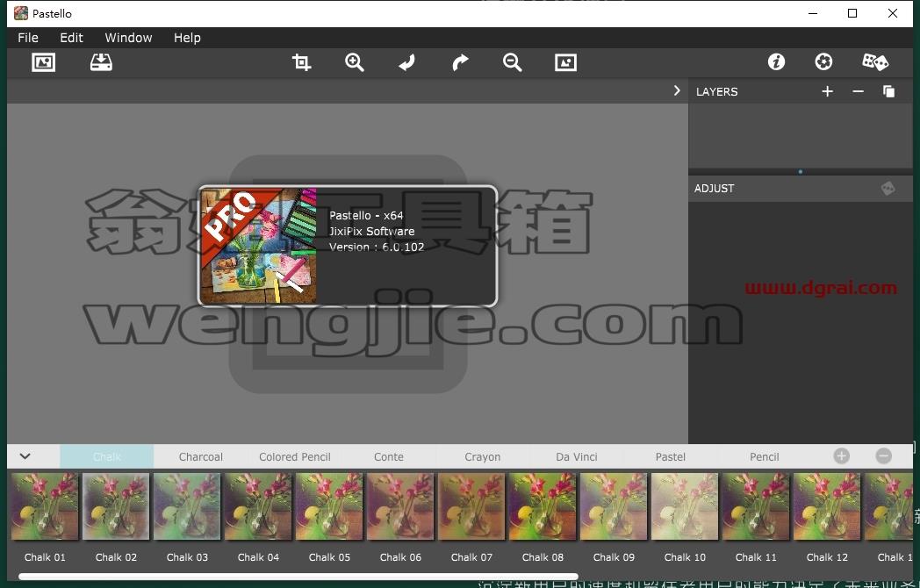
Task: Switch to the Da Vinci tab
Action: 576,456
